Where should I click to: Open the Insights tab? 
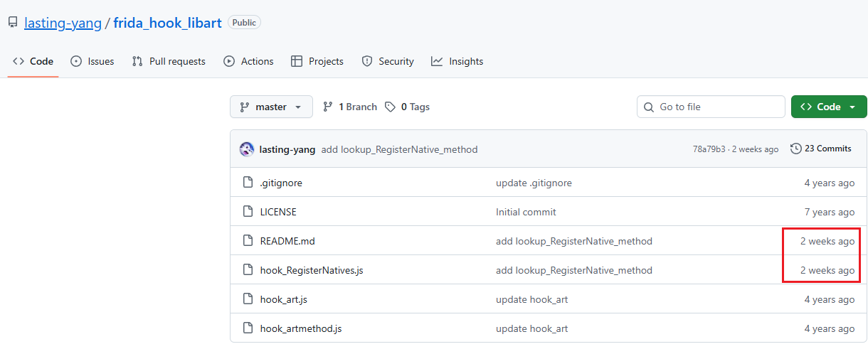(x=457, y=61)
